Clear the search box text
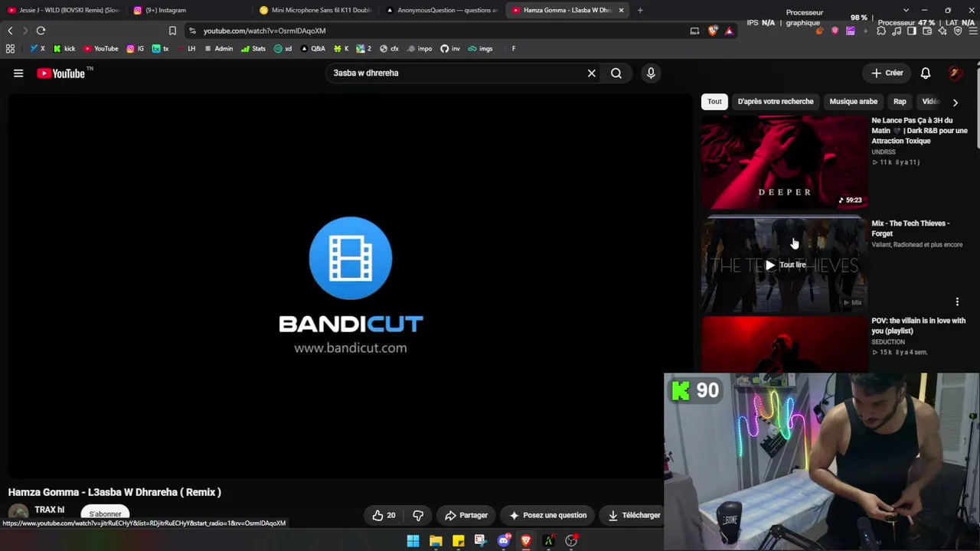 [x=592, y=73]
